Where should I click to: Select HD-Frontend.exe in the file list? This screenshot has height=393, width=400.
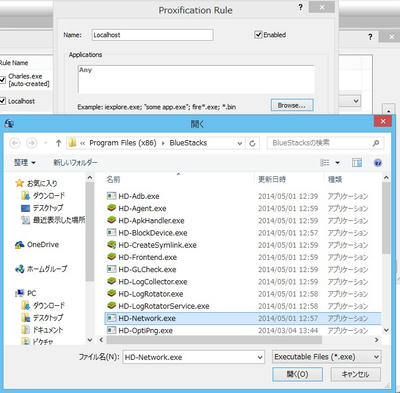click(142, 257)
